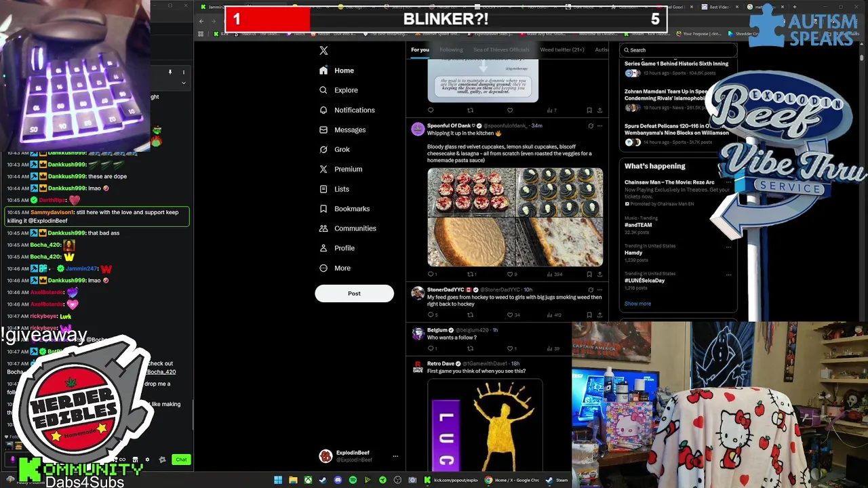Click the Post button
The width and height of the screenshot is (868, 488).
354,293
